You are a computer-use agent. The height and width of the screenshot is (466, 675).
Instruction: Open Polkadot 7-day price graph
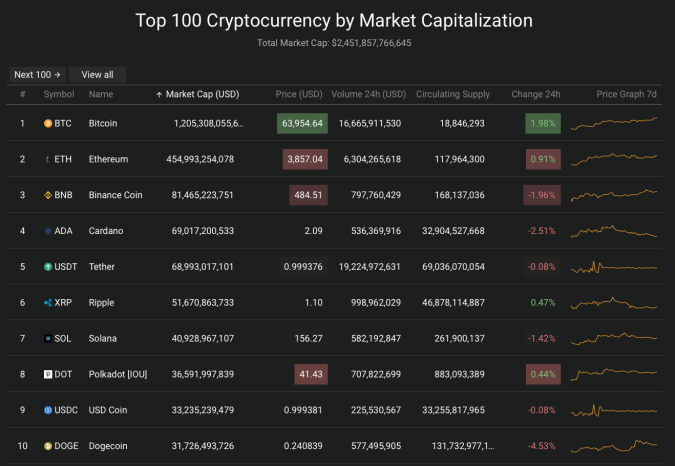click(x=614, y=374)
